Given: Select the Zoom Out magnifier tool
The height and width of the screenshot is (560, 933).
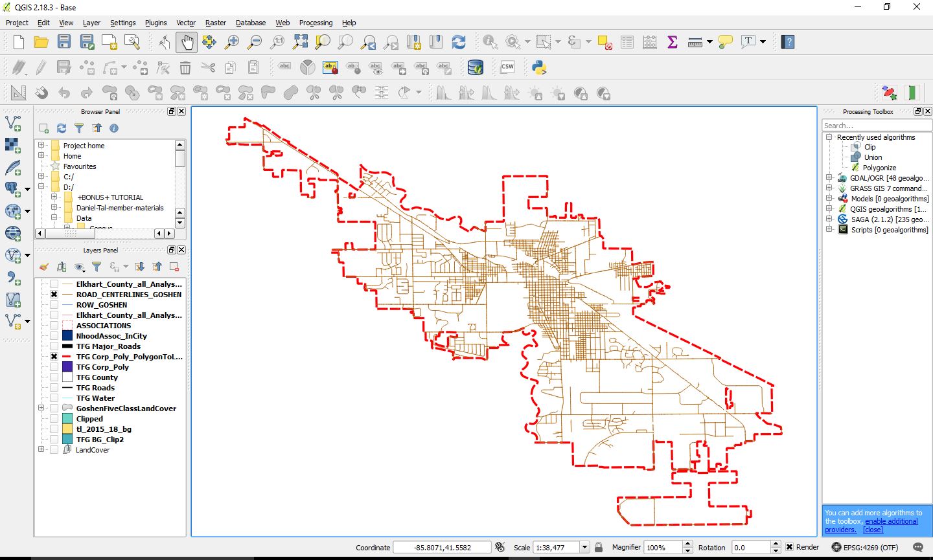Looking at the screenshot, I should coord(255,42).
